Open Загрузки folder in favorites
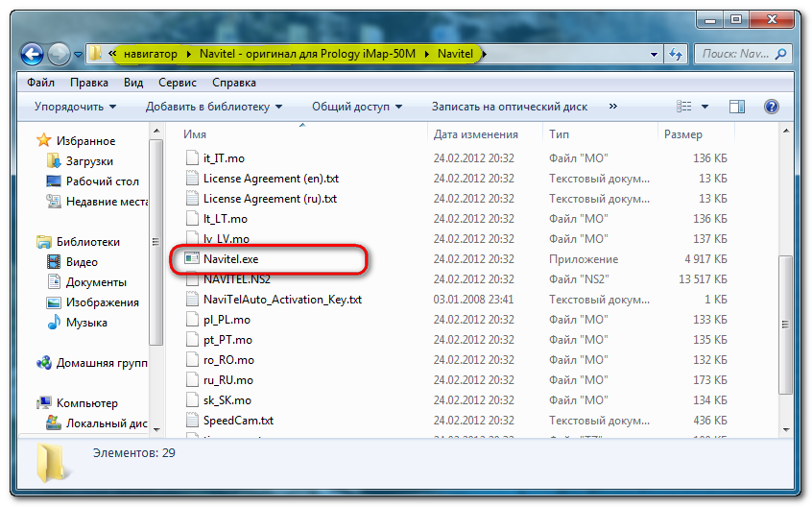Image resolution: width=812 pixels, height=507 pixels. [x=90, y=161]
